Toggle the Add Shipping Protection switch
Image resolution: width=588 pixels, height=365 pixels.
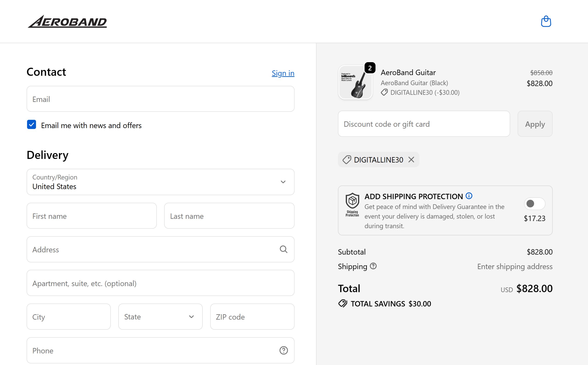534,203
